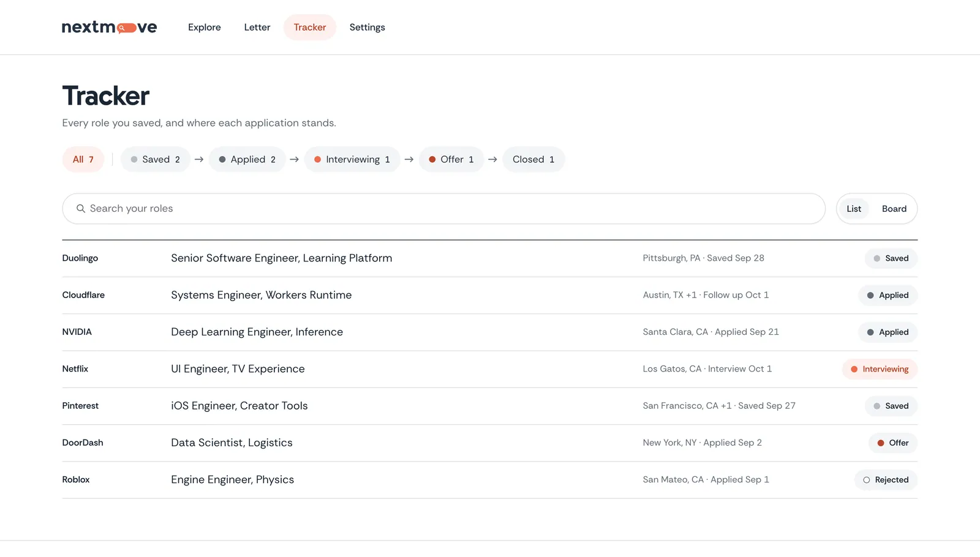The width and height of the screenshot is (980, 557).
Task: Click 'Los Gatos, CA · Interview Oct 1'
Action: pyautogui.click(x=707, y=369)
